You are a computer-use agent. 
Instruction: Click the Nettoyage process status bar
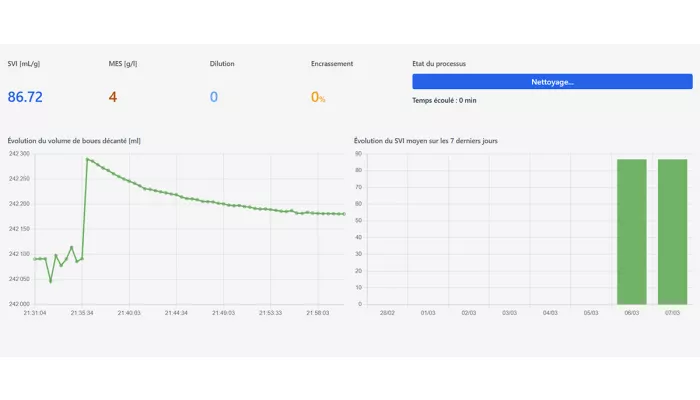pos(552,82)
